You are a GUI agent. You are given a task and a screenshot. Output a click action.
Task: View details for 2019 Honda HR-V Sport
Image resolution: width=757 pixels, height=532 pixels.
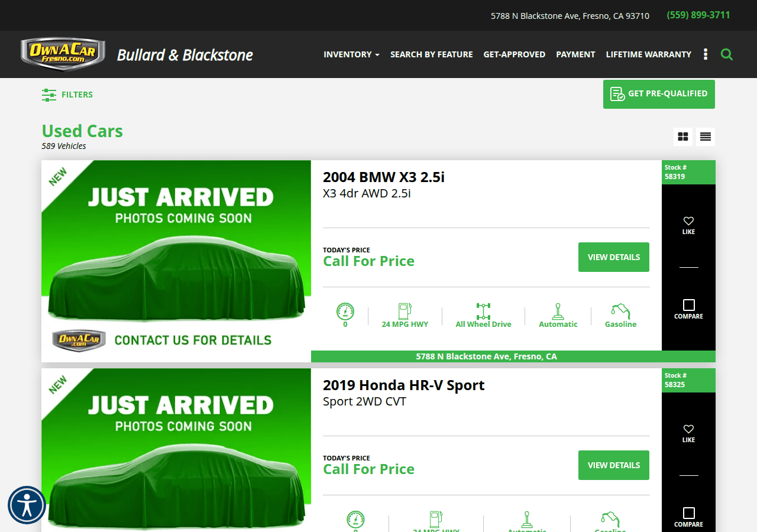click(x=614, y=465)
